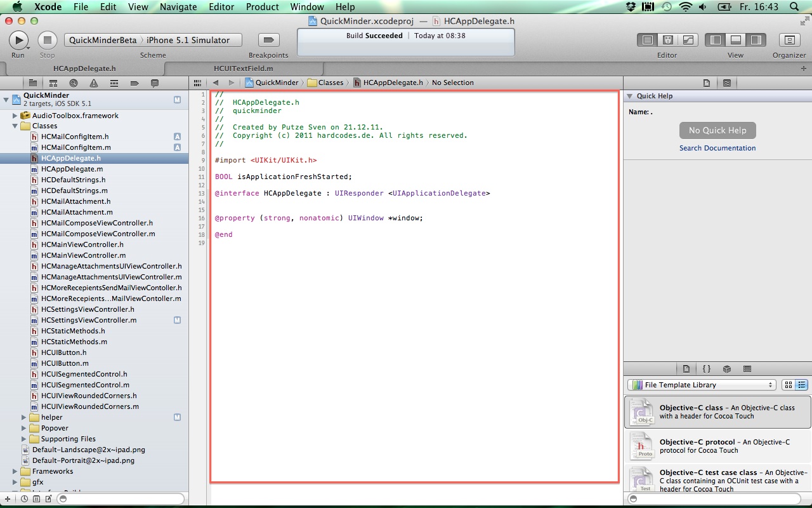This screenshot has width=812, height=508.
Task: Open the Editor menu
Action: coord(221,6)
